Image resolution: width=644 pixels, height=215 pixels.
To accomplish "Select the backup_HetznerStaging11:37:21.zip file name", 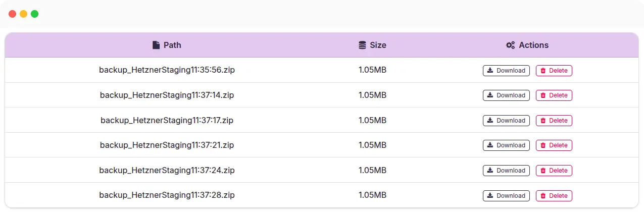I will 167,145.
